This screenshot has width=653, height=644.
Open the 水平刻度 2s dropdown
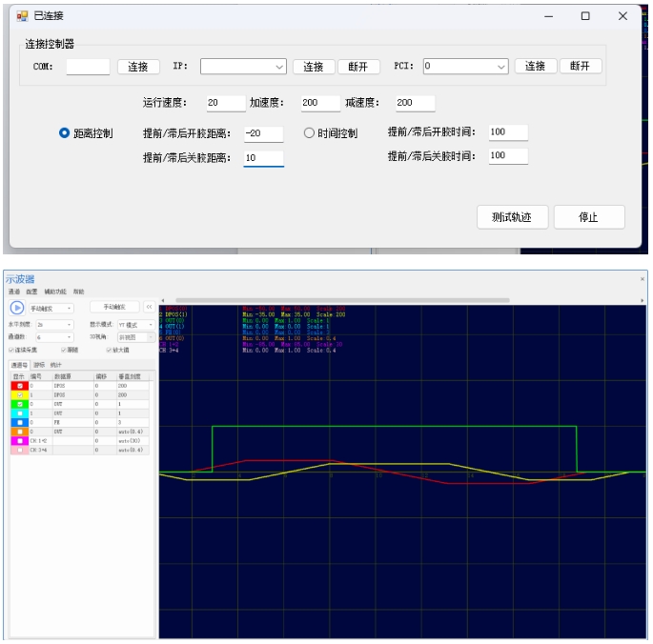(54, 325)
